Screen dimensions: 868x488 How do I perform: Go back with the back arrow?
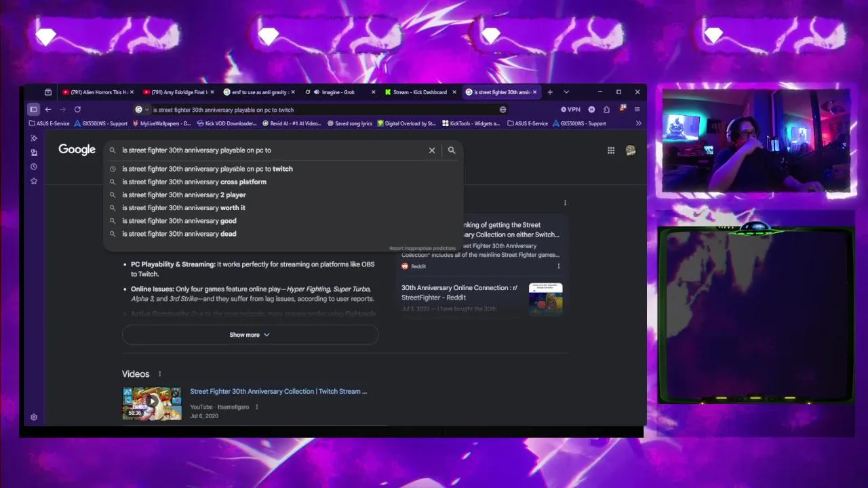[x=48, y=109]
